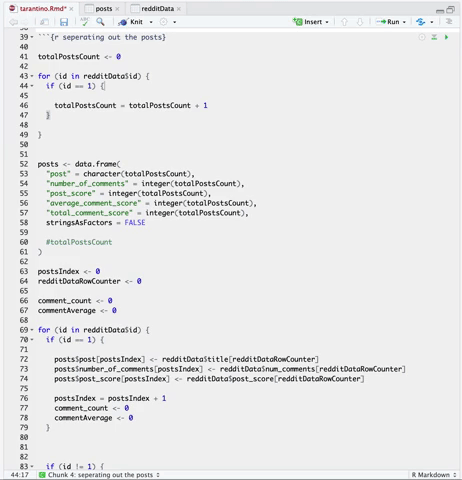Click 'posts <- data.frame(' on line 52
The image size is (462, 480).
click(x=79, y=164)
